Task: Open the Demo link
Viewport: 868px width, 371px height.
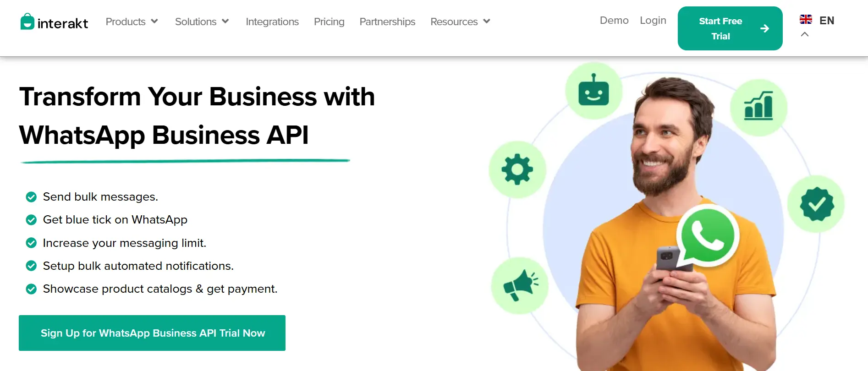Action: (x=614, y=20)
